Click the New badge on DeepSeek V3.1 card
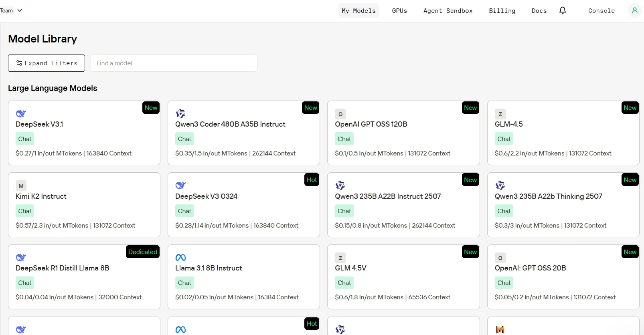644x335 pixels. click(151, 108)
